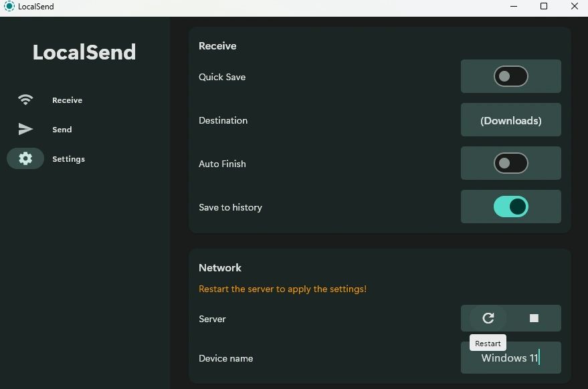The height and width of the screenshot is (389, 588).
Task: Switch to the Send tab label
Action: coord(62,130)
